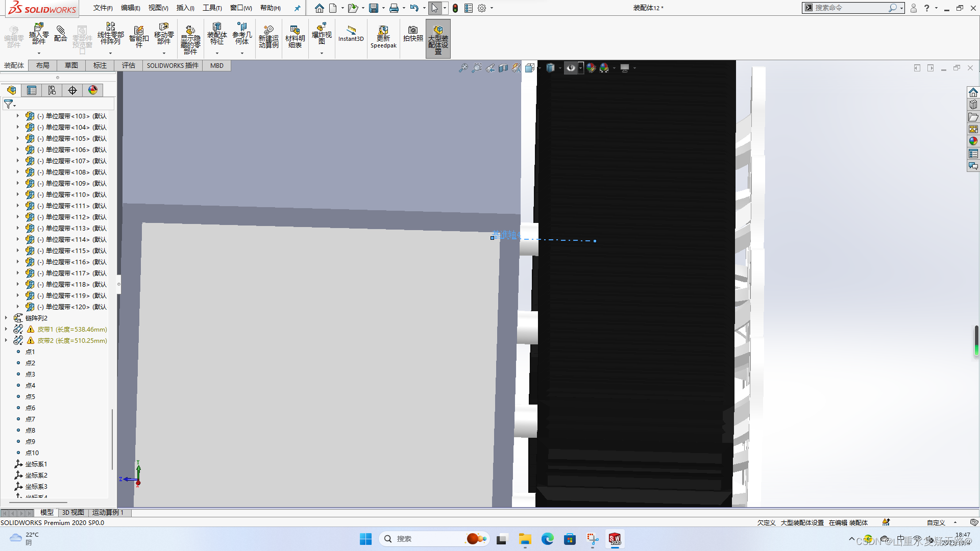Screen dimensions: 980x551
Task: Toggle Large Assembly Settings (大型装配体设置)
Action: 438,39
